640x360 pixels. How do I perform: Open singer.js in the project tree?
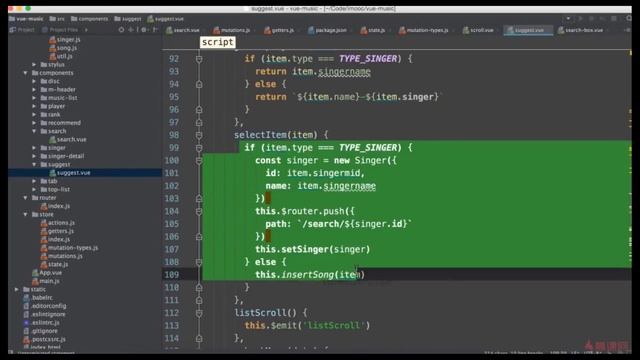click(x=65, y=40)
